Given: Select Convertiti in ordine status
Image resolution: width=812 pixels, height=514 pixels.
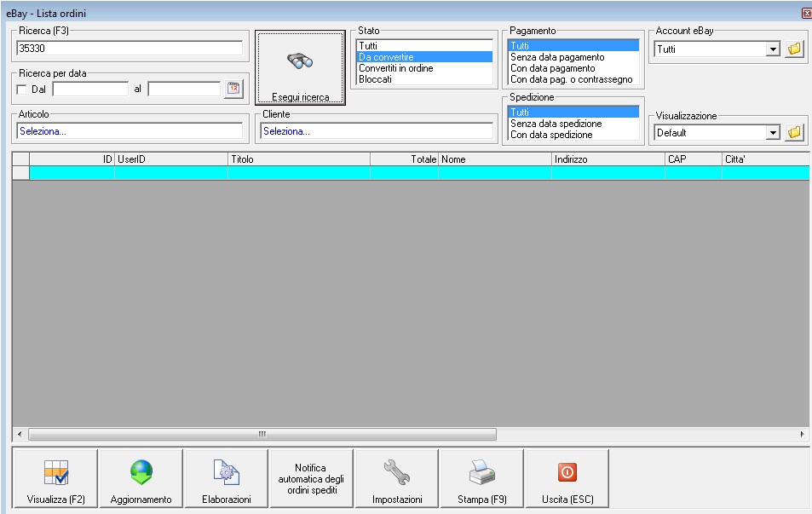Looking at the screenshot, I should 424,68.
